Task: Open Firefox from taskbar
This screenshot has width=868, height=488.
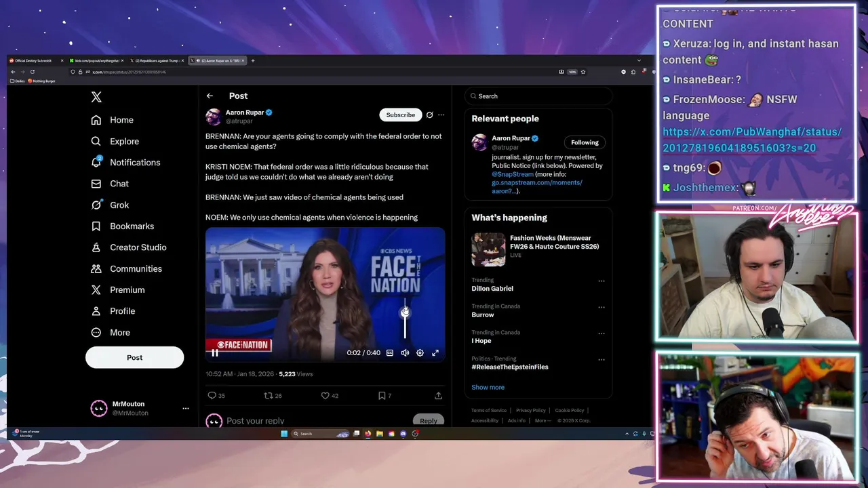Action: (x=368, y=434)
